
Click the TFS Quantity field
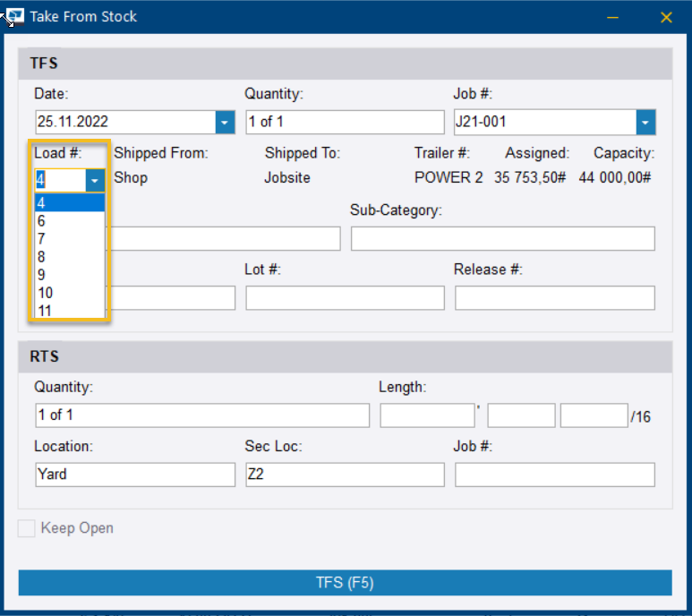click(345, 123)
